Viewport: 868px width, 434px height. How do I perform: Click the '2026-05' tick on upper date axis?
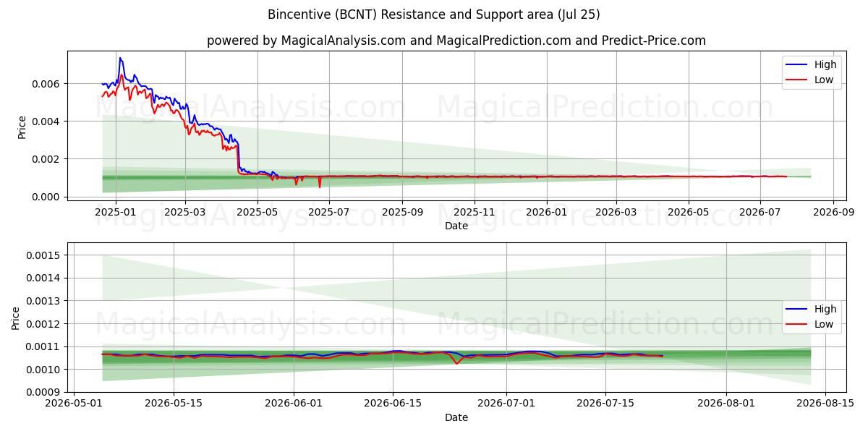(688, 212)
